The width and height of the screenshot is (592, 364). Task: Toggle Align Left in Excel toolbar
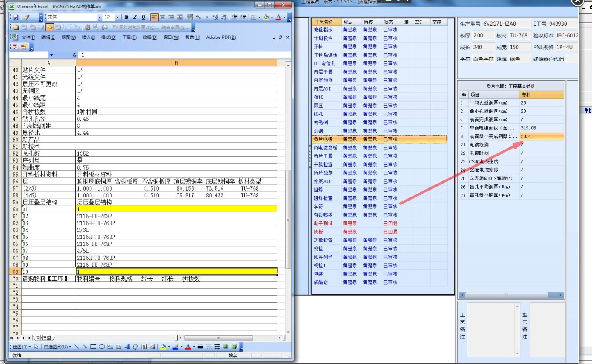pyautogui.click(x=154, y=17)
